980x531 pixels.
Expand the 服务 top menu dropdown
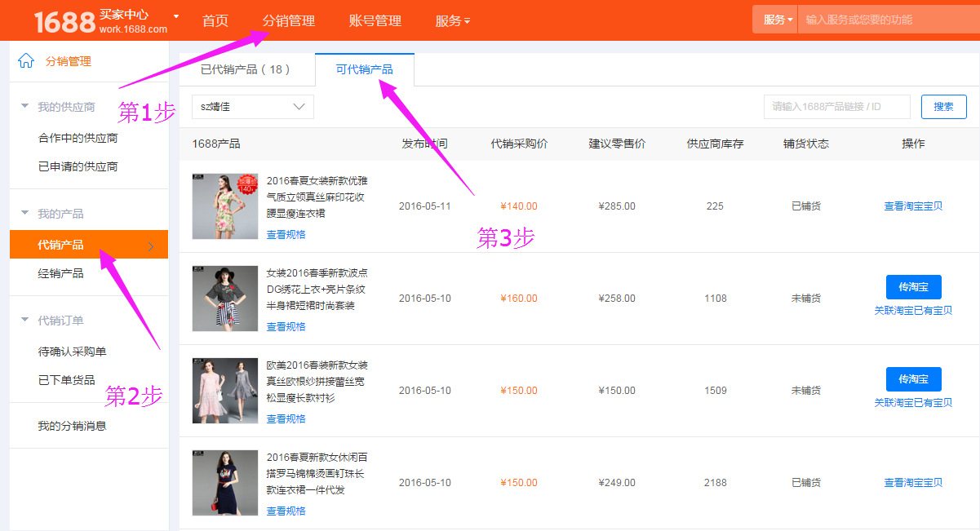(x=453, y=21)
